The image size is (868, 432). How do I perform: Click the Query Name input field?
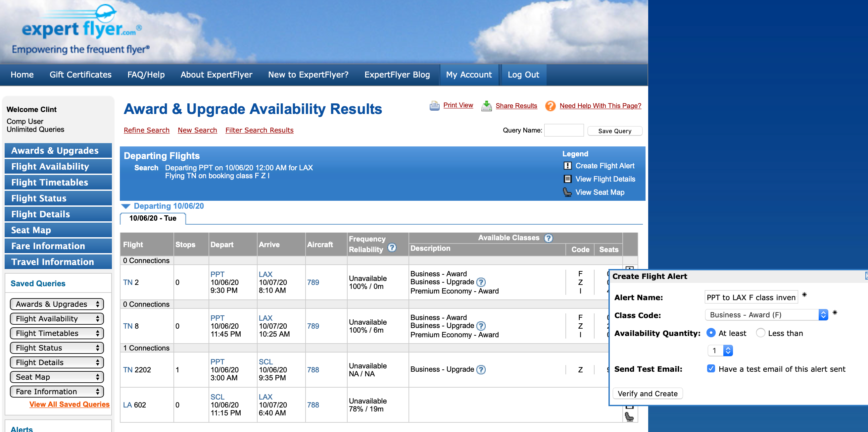click(x=564, y=131)
